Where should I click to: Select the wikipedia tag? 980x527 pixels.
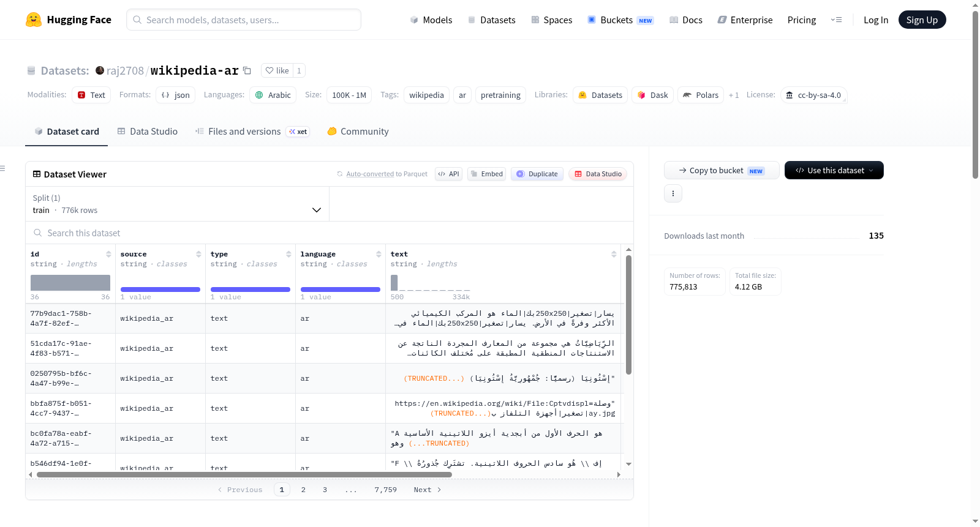point(426,95)
